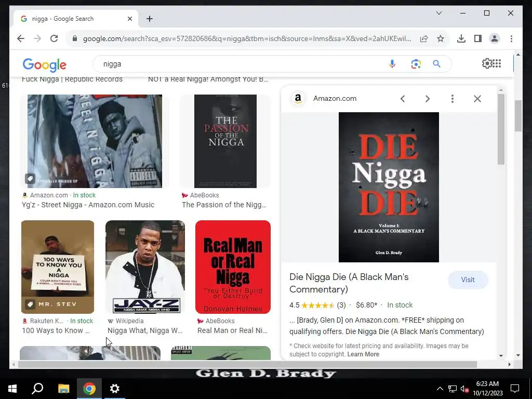Click the Amazon.com source name in preview
This screenshot has width=532, height=399.
[335, 98]
